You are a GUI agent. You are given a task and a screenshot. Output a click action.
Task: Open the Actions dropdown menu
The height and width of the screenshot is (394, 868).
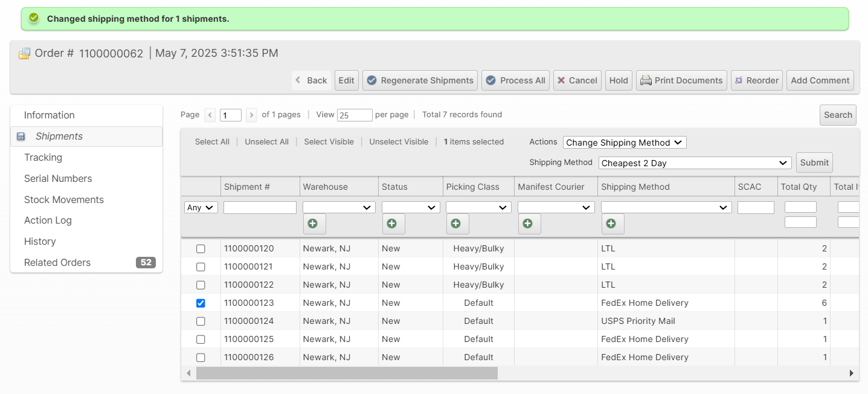[624, 143]
